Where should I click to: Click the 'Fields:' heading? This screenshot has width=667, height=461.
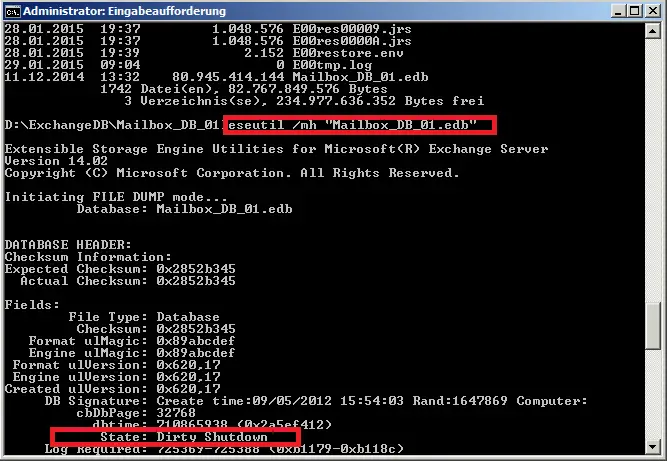[32, 305]
